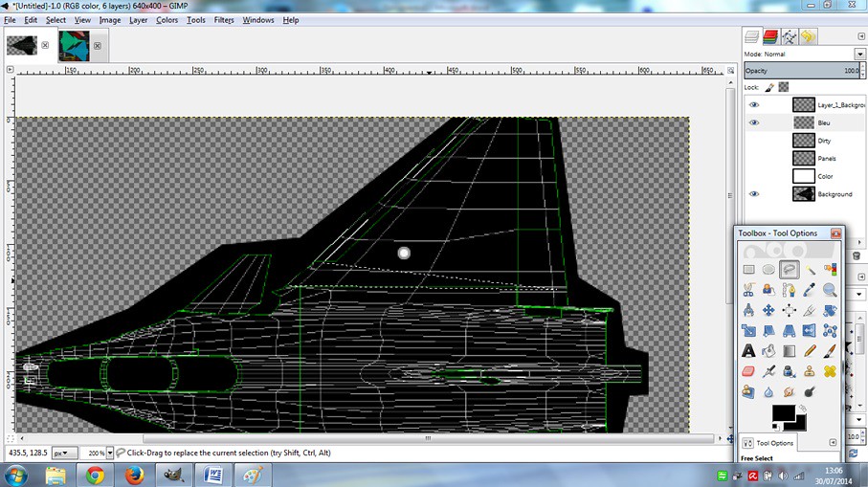The image size is (868, 487).
Task: Select the Bucket Fill tool
Action: (768, 351)
